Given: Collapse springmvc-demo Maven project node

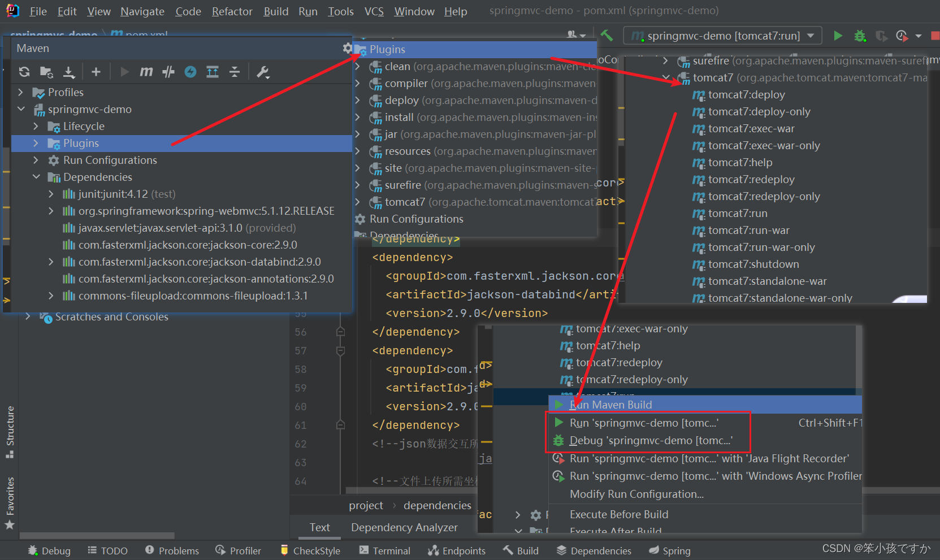Looking at the screenshot, I should click(21, 109).
